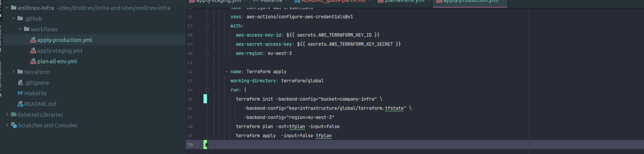Click the Scratches and Consoles icon

pos(14,125)
